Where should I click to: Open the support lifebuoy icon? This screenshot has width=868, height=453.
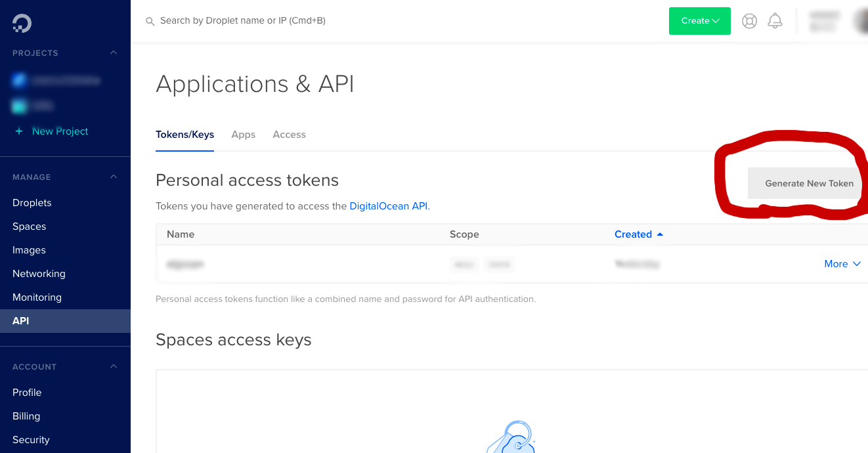pyautogui.click(x=749, y=21)
